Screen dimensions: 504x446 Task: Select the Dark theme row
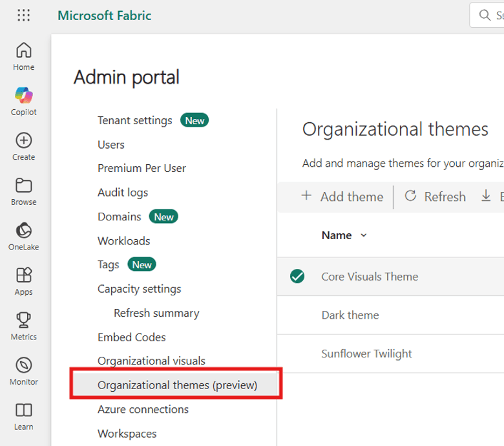pos(350,315)
